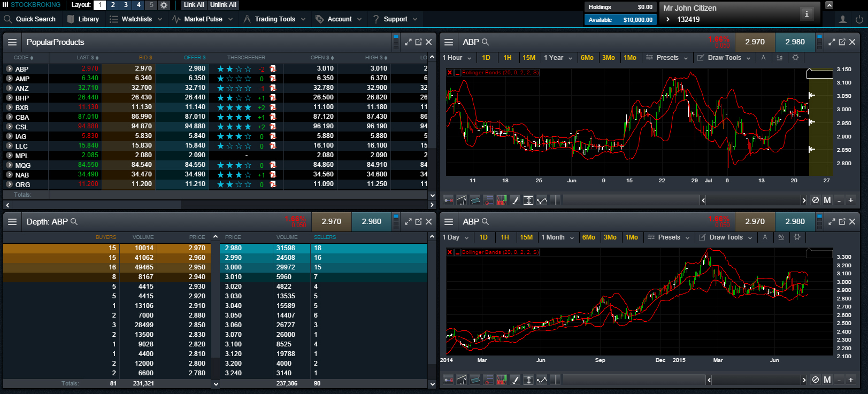
Task: Toggle the M button on top chart
Action: coord(827,200)
